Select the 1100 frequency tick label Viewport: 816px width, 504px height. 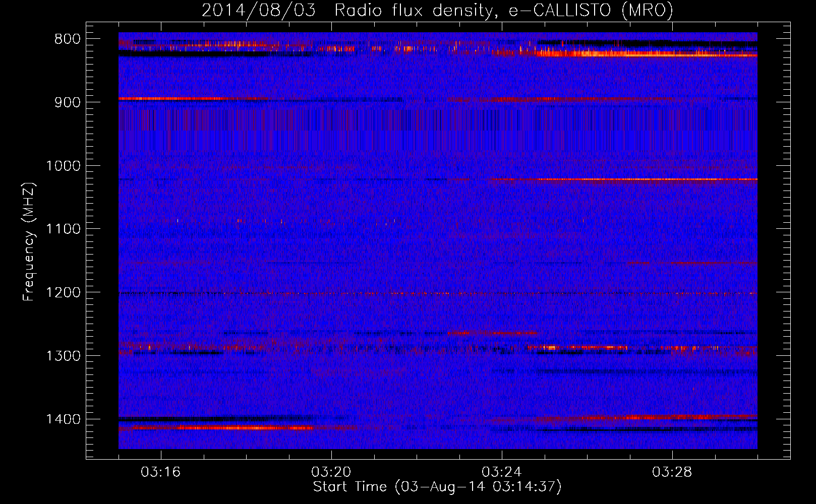coord(63,229)
